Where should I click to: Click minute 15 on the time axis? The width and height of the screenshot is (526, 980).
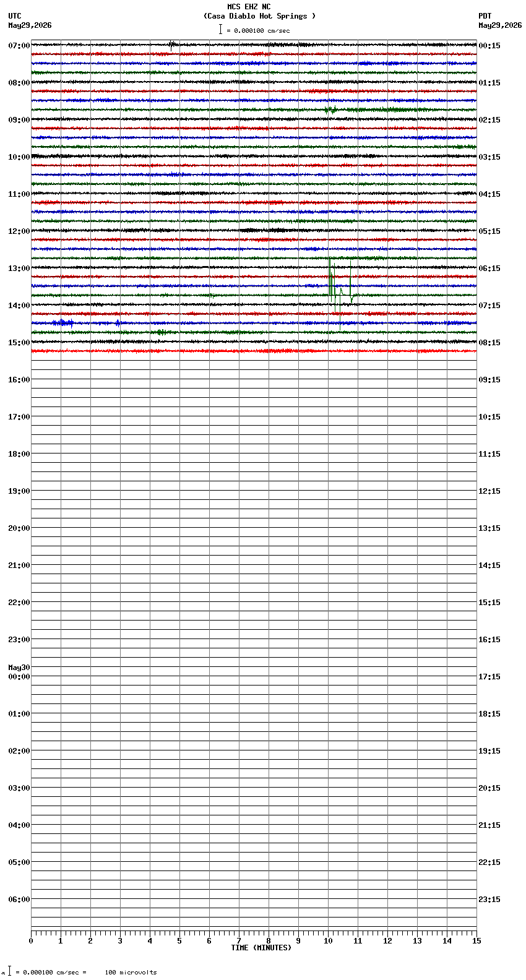pyautogui.click(x=476, y=941)
